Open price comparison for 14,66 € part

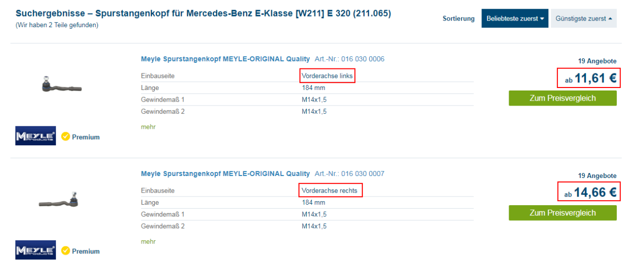tap(562, 213)
